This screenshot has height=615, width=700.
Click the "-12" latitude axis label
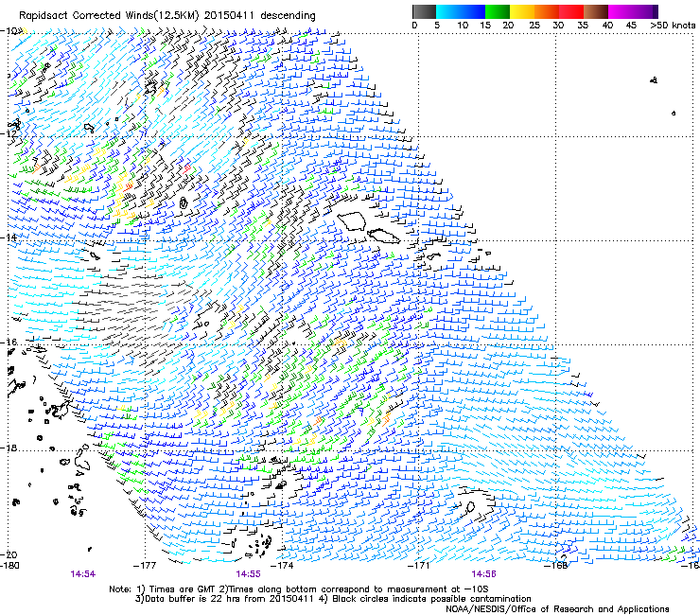coord(9,133)
